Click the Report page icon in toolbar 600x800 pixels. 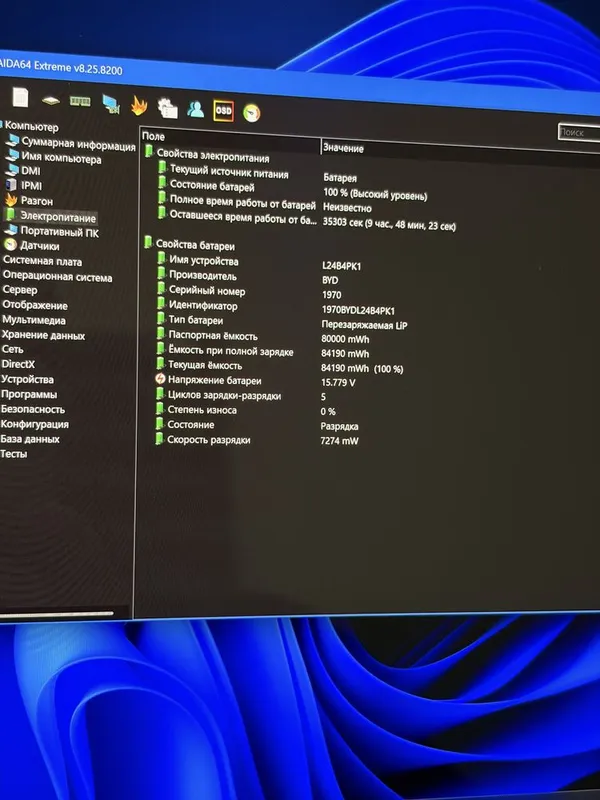[x=20, y=97]
